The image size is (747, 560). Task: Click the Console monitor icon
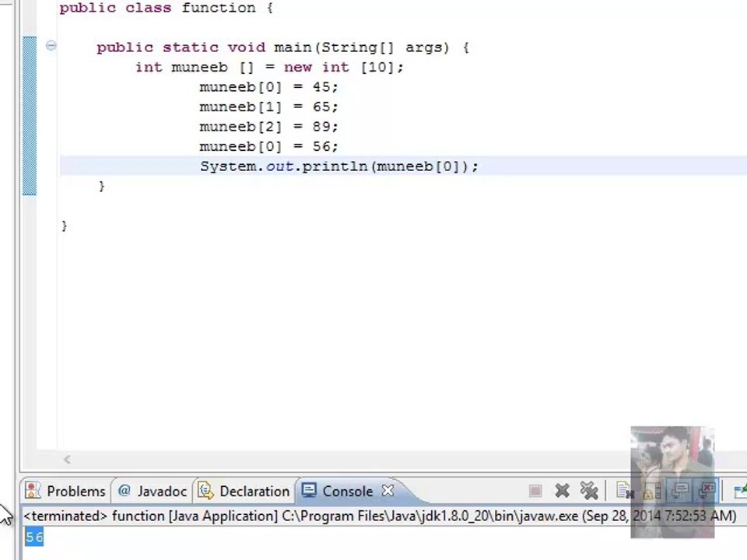309,491
